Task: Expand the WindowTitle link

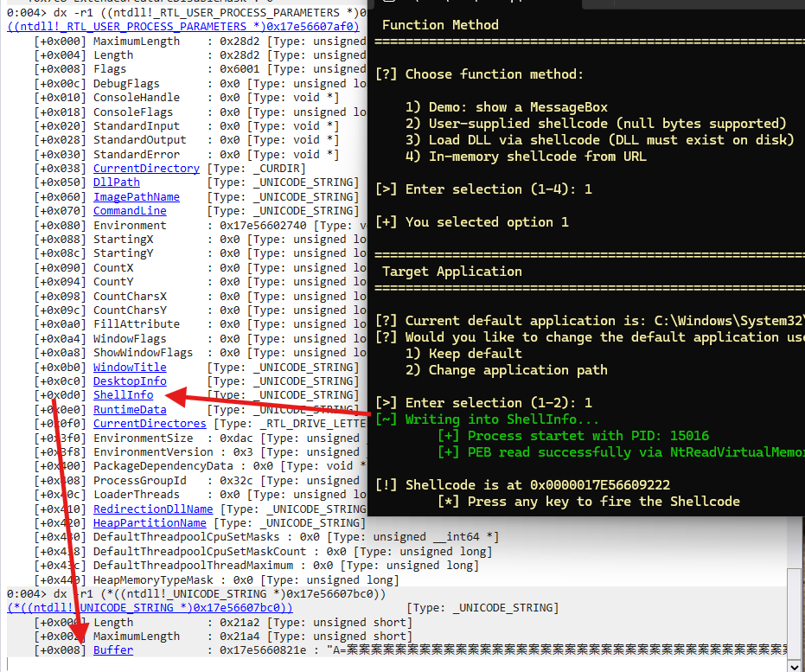Action: coord(130,367)
